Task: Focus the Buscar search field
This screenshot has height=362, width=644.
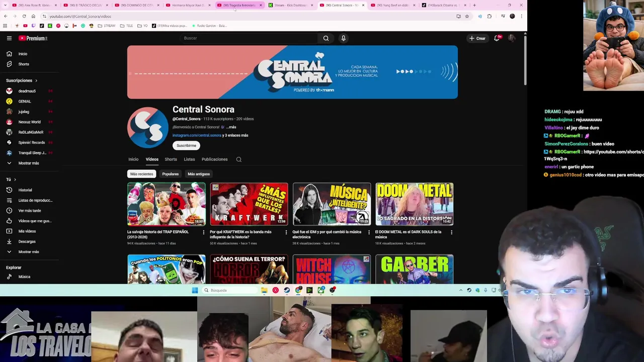Action: pyautogui.click(x=249, y=38)
